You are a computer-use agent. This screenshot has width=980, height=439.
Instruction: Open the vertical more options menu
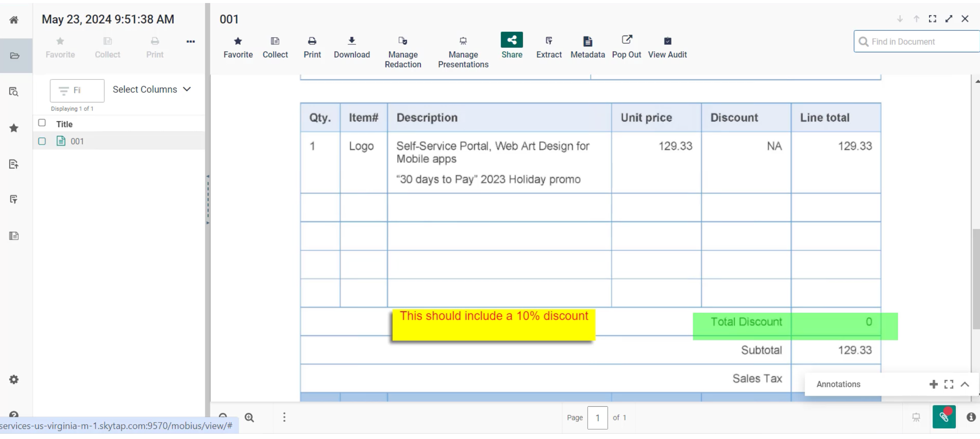click(x=284, y=417)
